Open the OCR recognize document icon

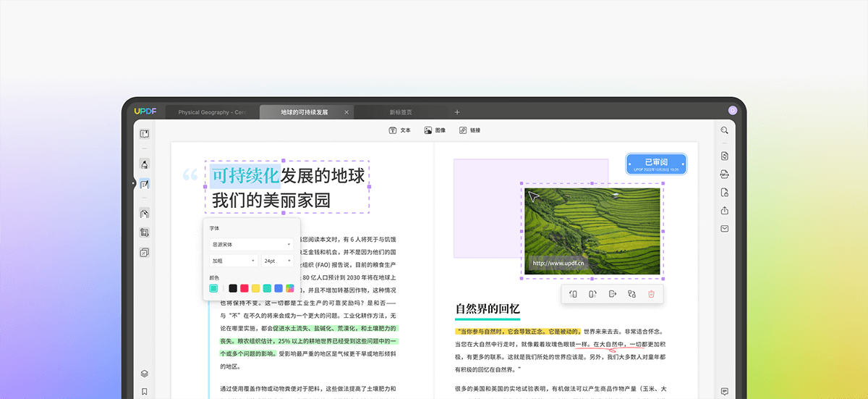[x=724, y=156]
